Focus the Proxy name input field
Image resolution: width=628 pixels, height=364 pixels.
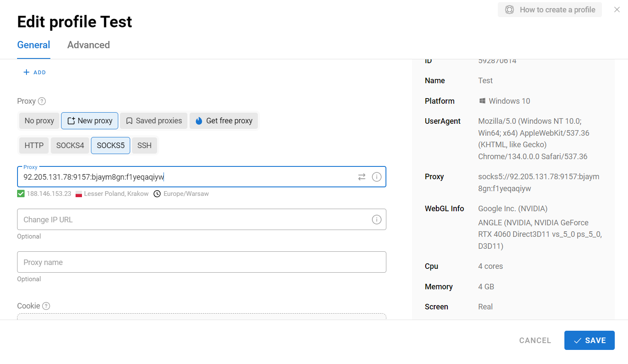point(202,262)
